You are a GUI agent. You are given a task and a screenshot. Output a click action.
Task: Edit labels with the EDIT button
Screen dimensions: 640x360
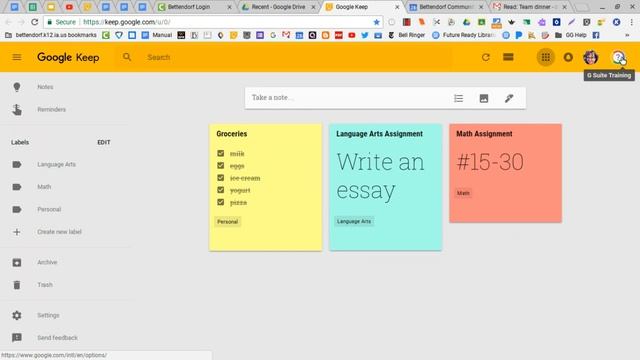pos(104,142)
